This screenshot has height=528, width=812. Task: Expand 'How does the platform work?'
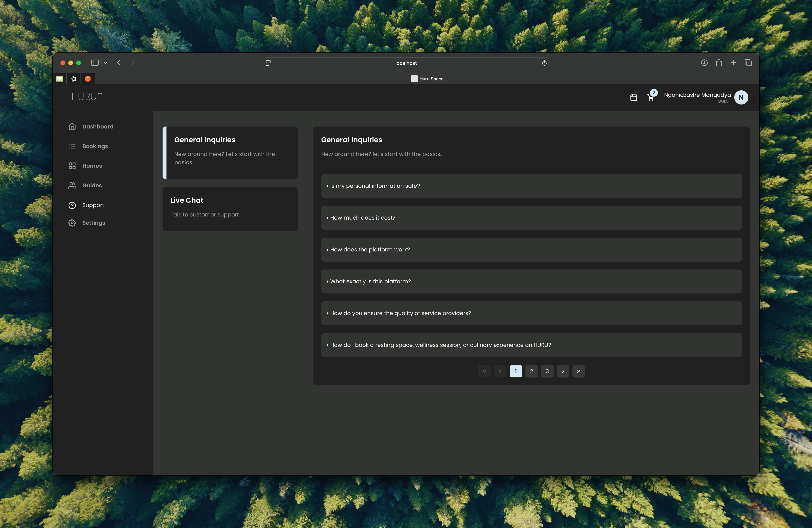click(369, 250)
